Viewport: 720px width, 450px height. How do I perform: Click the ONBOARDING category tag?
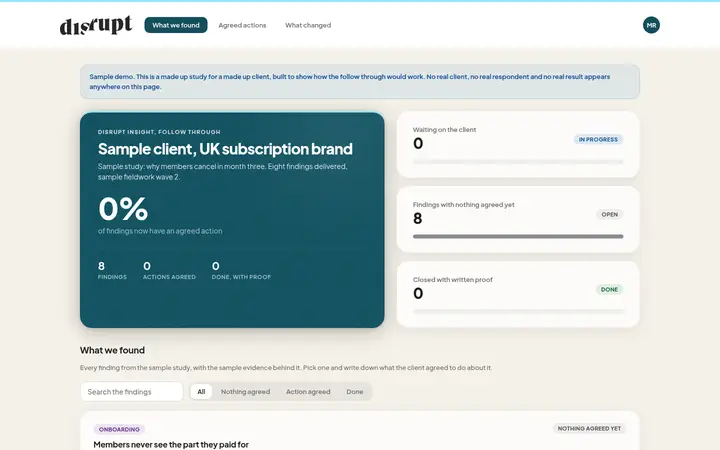[x=119, y=429]
